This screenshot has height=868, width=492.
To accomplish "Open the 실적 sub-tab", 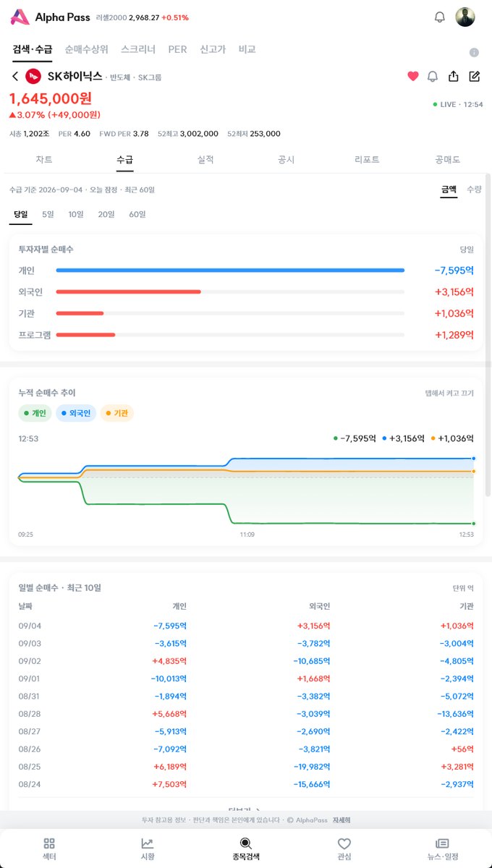I will tap(205, 160).
